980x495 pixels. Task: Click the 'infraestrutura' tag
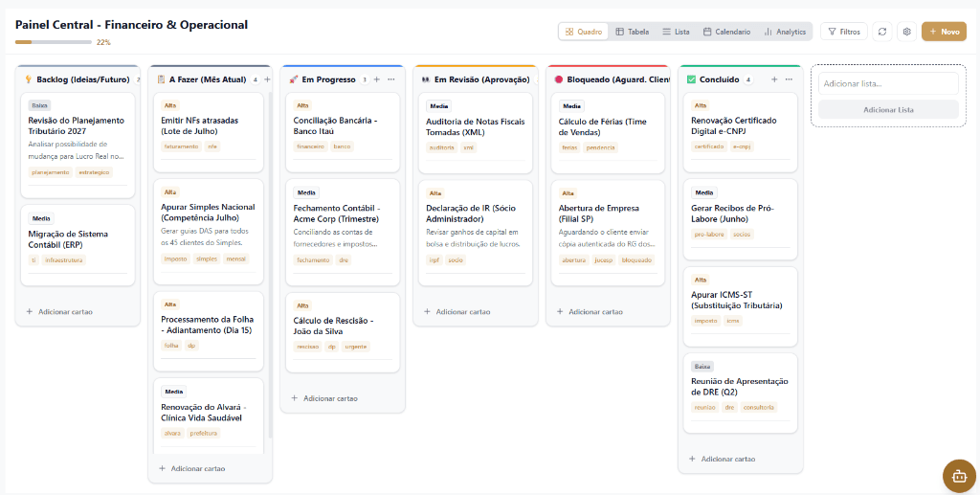tap(64, 260)
